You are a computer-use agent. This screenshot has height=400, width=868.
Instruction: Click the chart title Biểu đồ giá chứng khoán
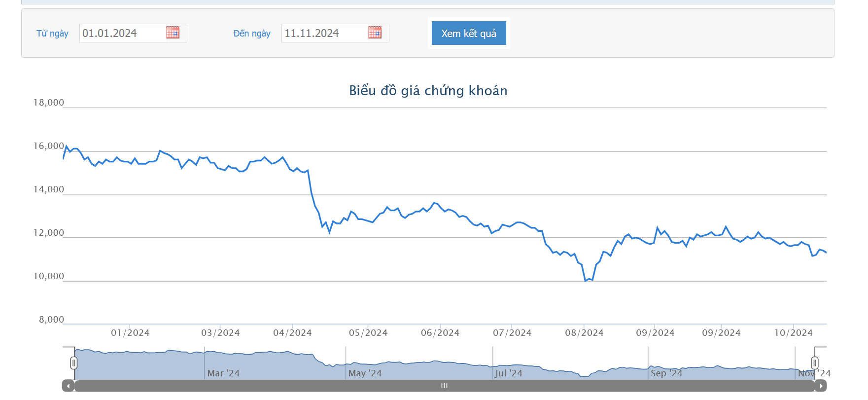[x=428, y=91]
